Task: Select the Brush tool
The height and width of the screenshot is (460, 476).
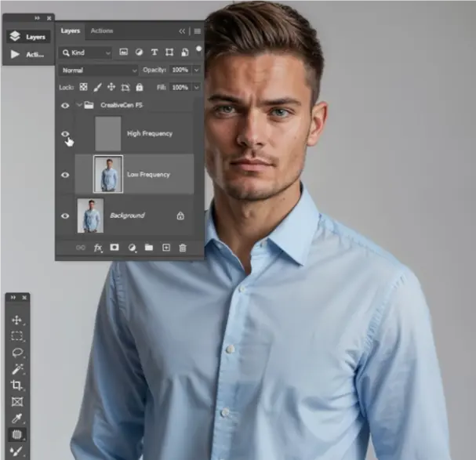Action: [16, 451]
